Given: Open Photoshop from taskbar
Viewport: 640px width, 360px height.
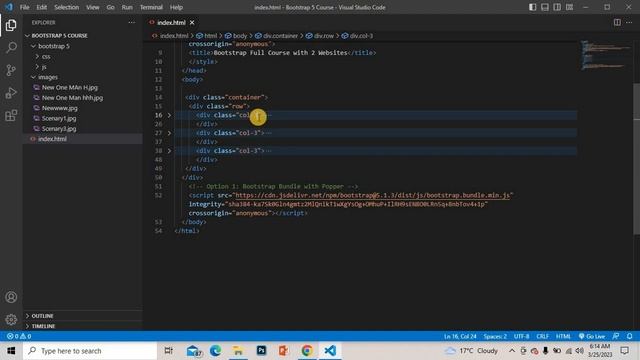Looking at the screenshot, I should pos(261,351).
